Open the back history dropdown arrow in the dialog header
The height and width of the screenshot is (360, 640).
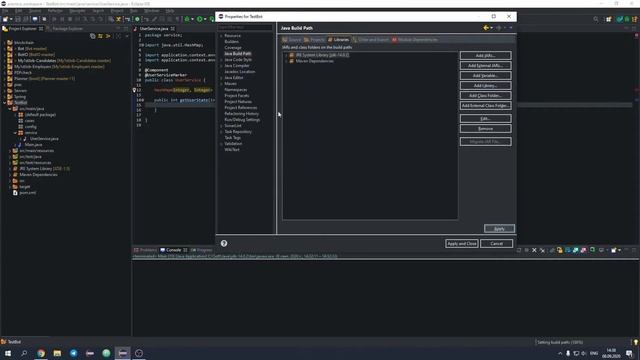click(x=491, y=28)
